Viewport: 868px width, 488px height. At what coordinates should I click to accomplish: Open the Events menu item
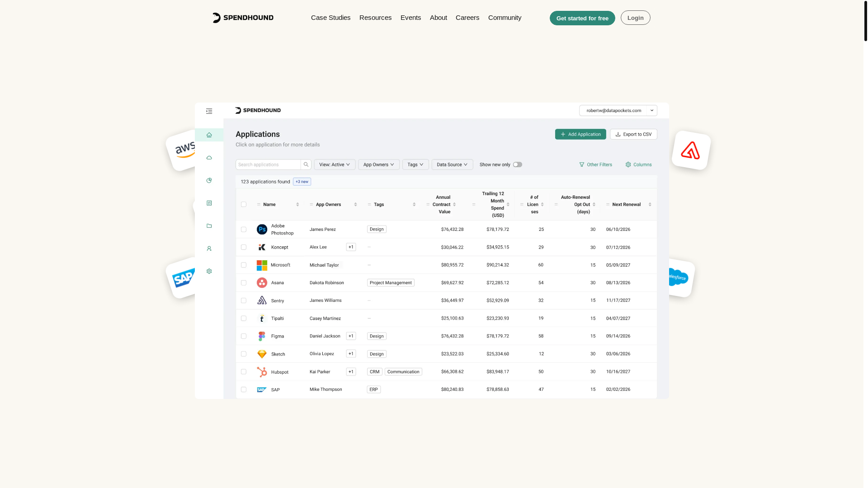[x=410, y=18]
